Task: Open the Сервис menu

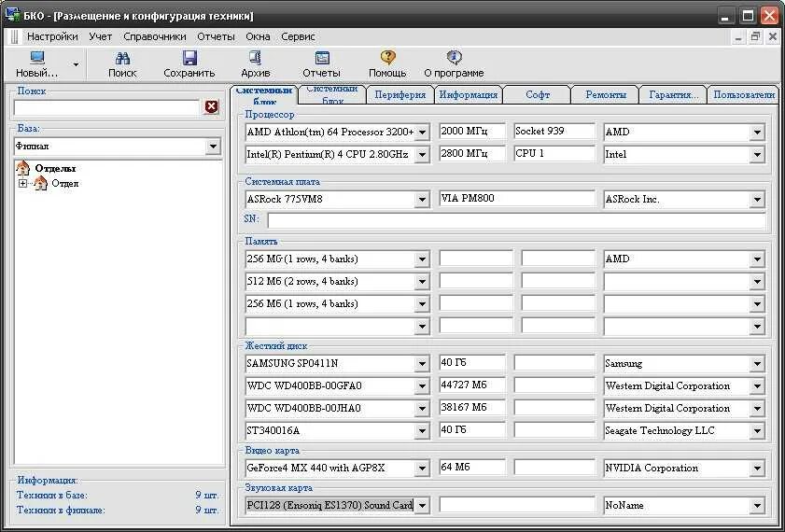Action: 298,36
